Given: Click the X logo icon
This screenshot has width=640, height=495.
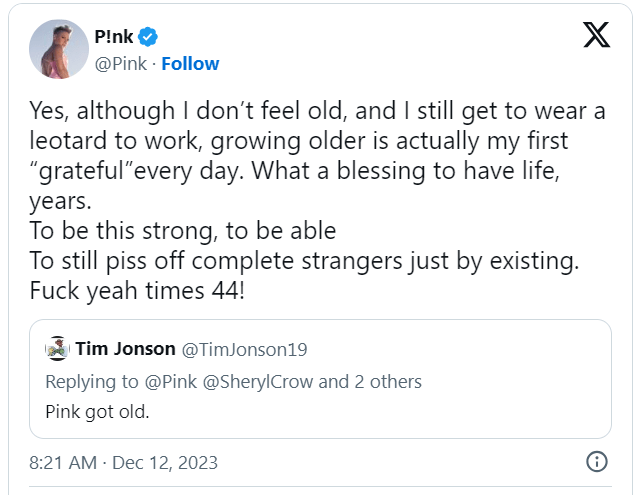Looking at the screenshot, I should click(596, 35).
